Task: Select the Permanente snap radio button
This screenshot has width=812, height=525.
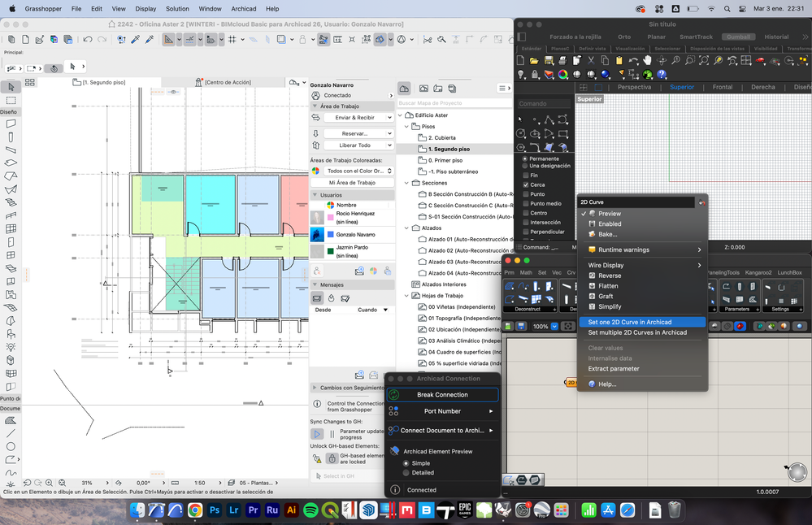Action: point(525,159)
